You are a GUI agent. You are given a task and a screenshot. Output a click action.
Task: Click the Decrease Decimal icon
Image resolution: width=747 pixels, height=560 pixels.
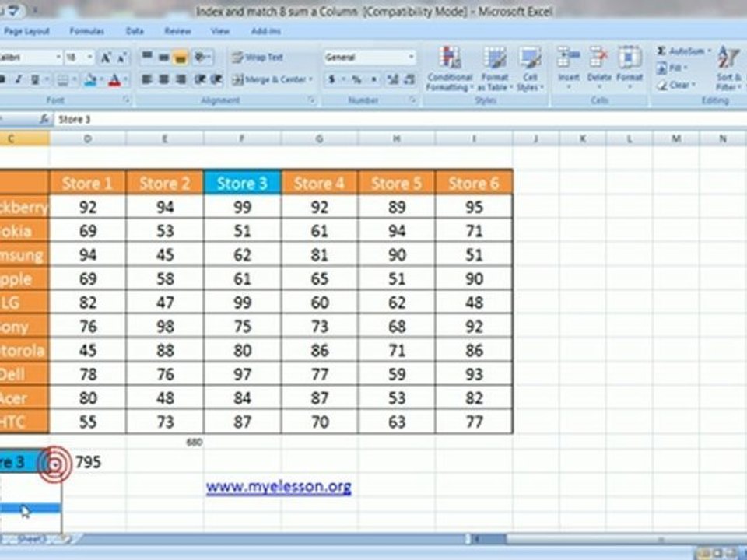point(409,79)
